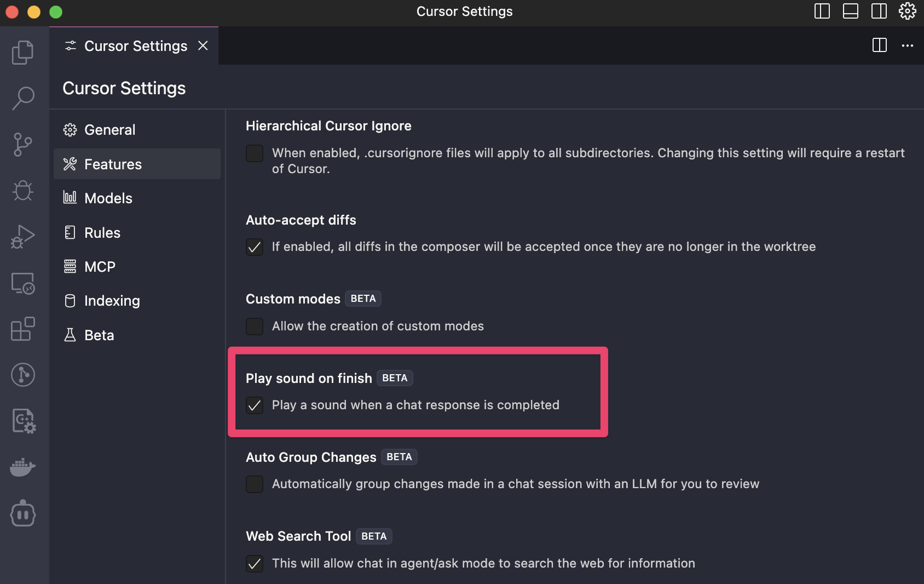Disable the Web Search Tool checkbox
Image resolution: width=924 pixels, height=584 pixels.
point(255,564)
